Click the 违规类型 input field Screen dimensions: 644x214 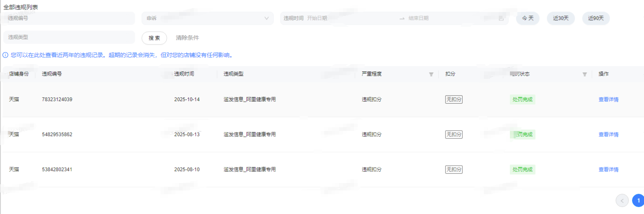pyautogui.click(x=69, y=37)
